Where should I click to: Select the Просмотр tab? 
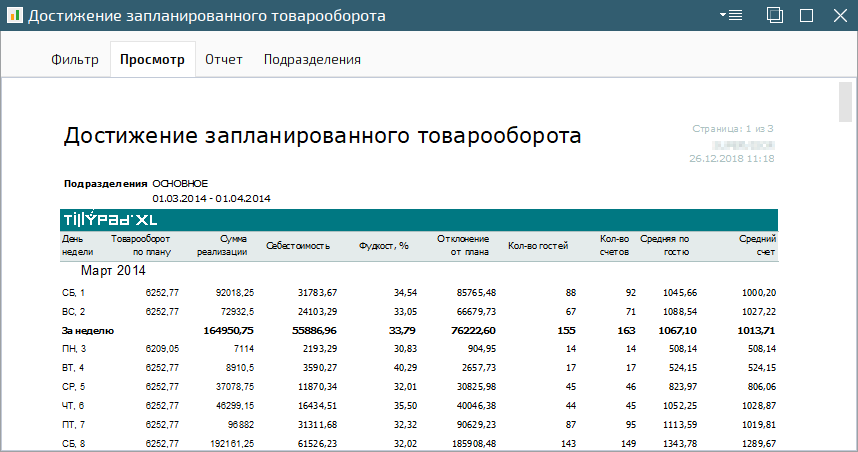(x=152, y=60)
